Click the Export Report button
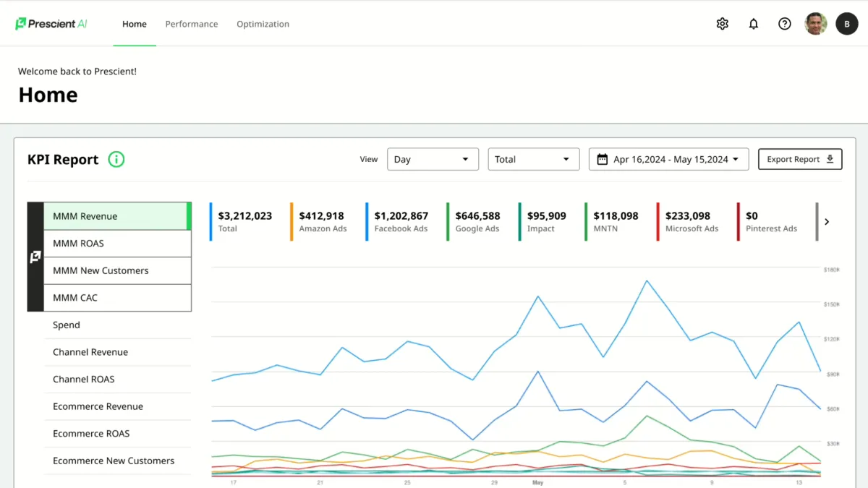868x488 pixels. coord(800,159)
